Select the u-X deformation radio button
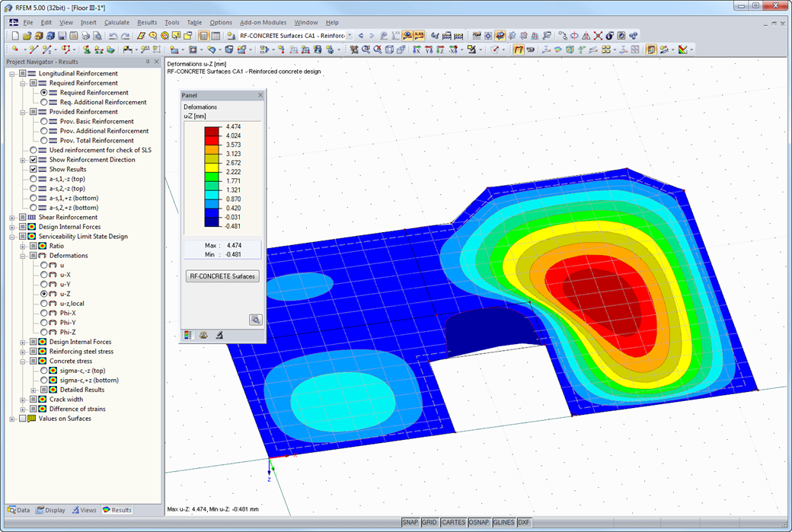 coord(44,275)
